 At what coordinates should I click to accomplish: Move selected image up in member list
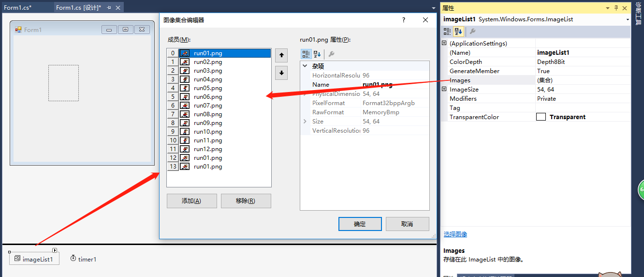281,55
